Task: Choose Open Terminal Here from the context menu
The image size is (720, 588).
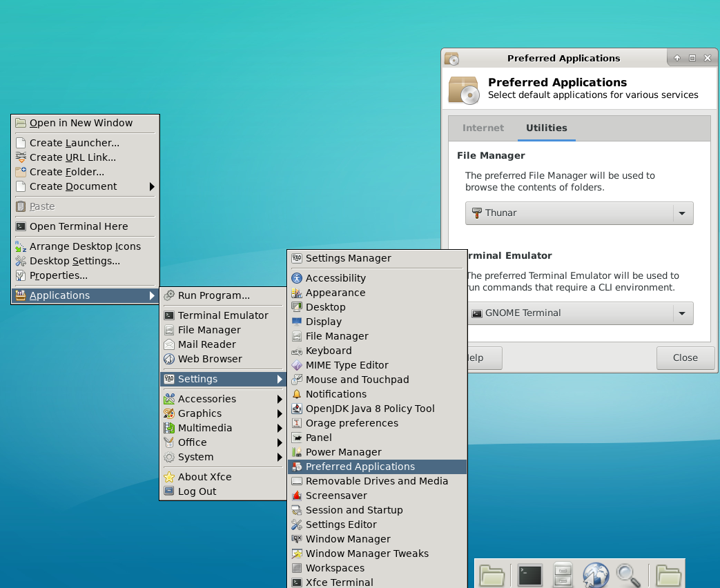Action: 79,226
